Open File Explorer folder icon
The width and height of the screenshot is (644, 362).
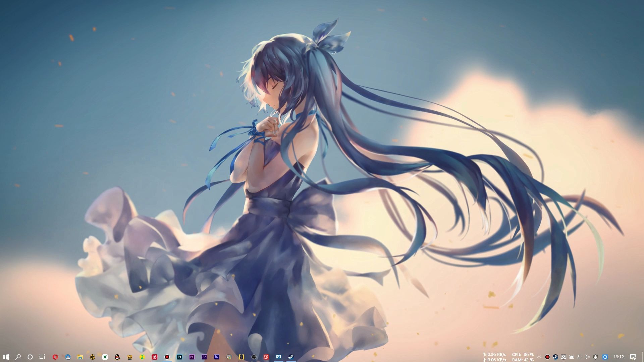tap(80, 357)
